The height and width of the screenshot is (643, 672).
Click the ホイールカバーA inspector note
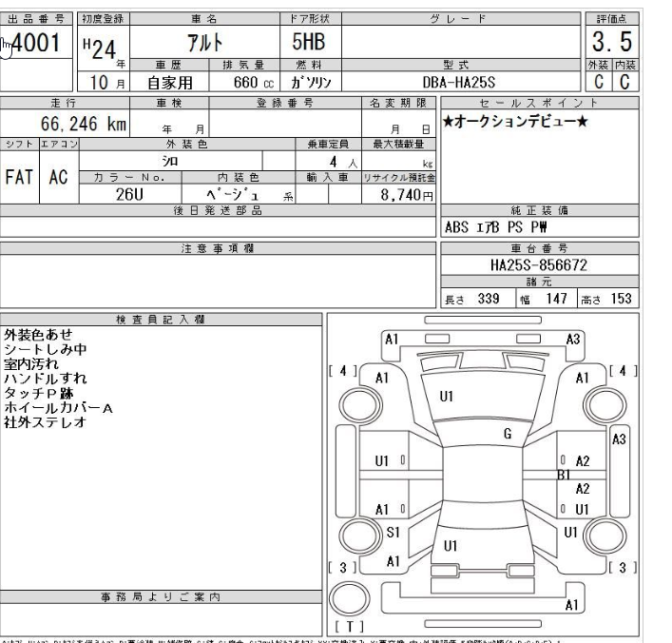[x=60, y=406]
